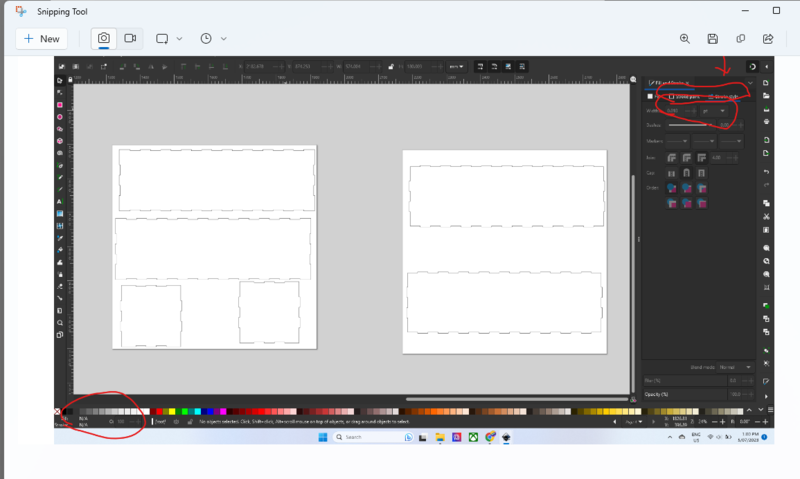Click the Redo arrow in the command bar
The width and height of the screenshot is (800, 479).
[x=766, y=185]
